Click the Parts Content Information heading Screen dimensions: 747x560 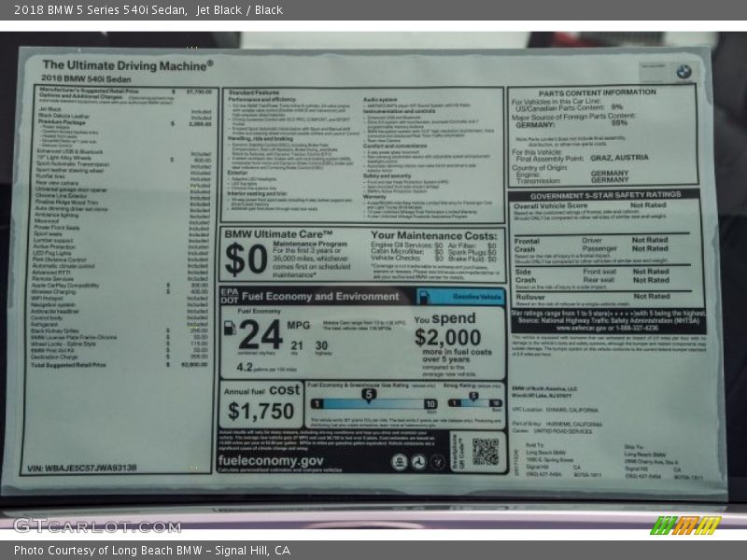597,92
